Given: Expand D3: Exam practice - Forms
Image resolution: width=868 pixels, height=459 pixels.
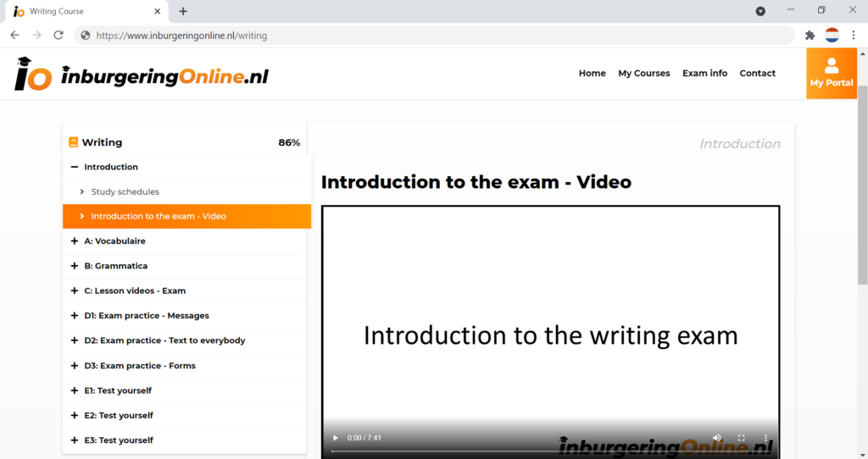Looking at the screenshot, I should tap(75, 366).
